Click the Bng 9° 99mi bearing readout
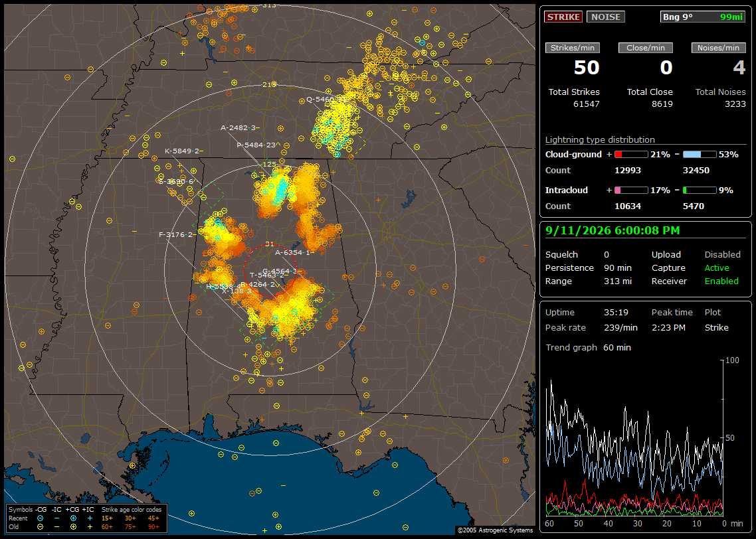Image resolution: width=756 pixels, height=539 pixels. (x=703, y=17)
